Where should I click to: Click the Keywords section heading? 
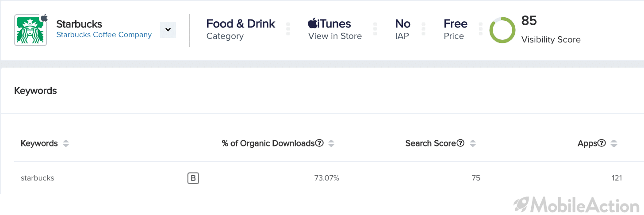[x=35, y=91]
